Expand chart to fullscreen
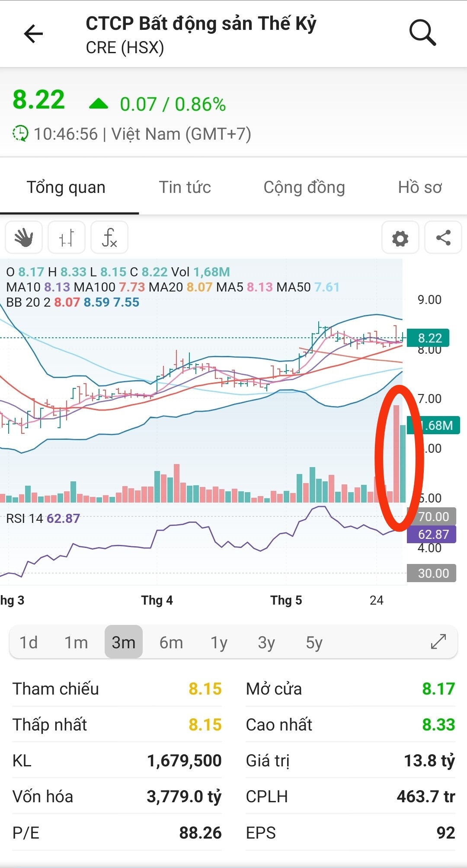The width and height of the screenshot is (467, 868). click(x=438, y=642)
